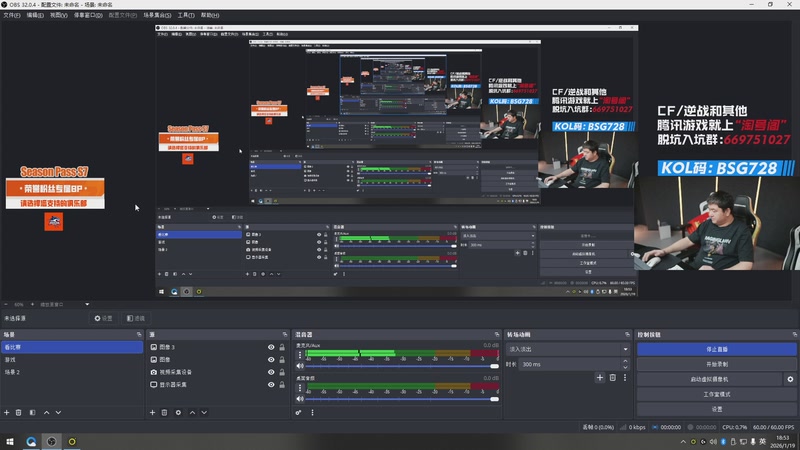This screenshot has width=800, height=450.
Task: Show hidden icons in the system tray
Action: 683,441
